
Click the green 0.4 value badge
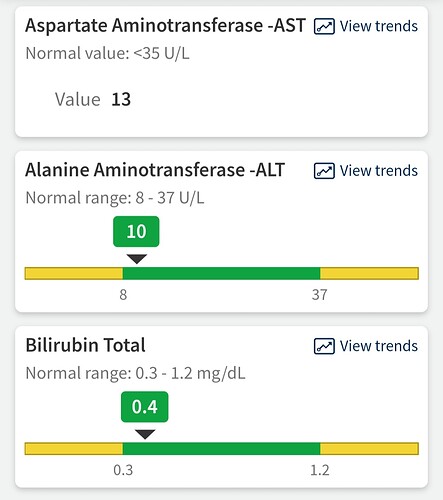[145, 407]
